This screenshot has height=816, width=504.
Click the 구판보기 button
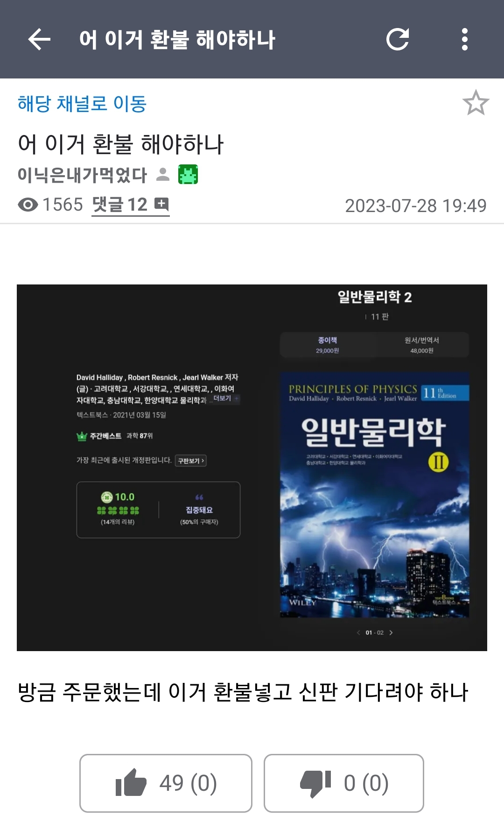[x=191, y=461]
